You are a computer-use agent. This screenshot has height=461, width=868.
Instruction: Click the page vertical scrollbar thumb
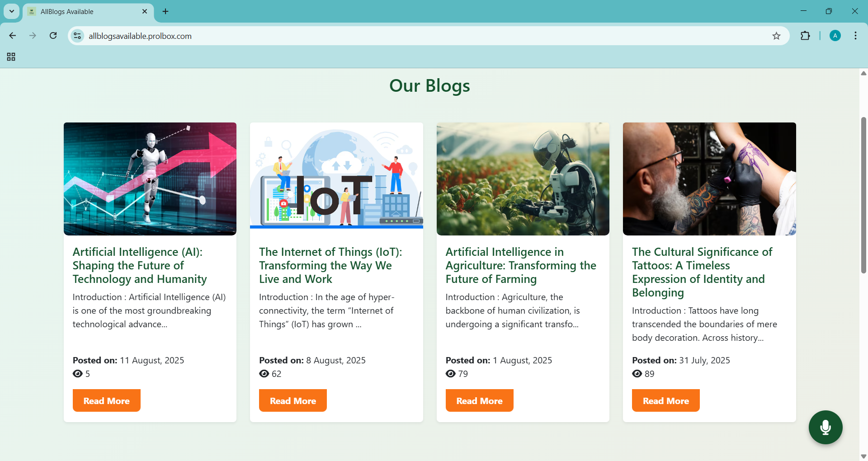pos(863,194)
